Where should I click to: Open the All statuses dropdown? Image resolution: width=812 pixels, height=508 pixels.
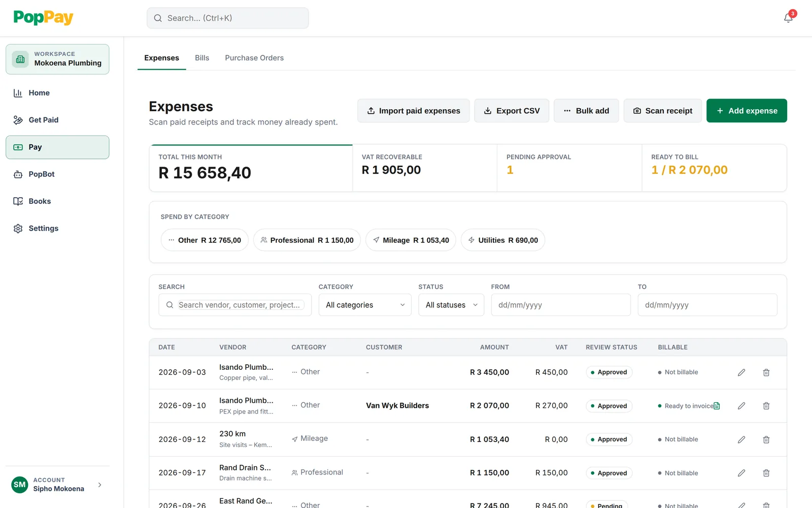451,305
